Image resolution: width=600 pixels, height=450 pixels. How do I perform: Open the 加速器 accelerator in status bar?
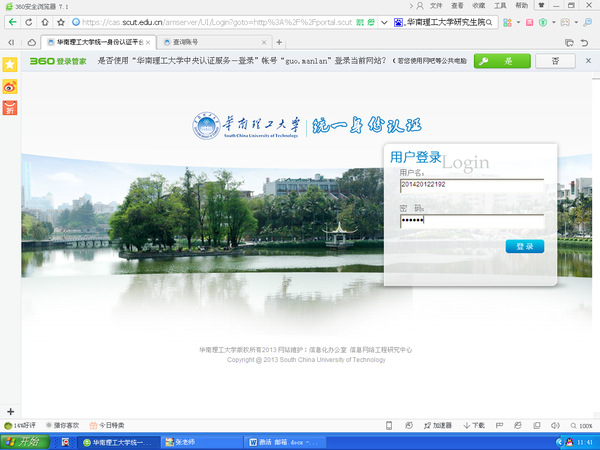[437, 425]
